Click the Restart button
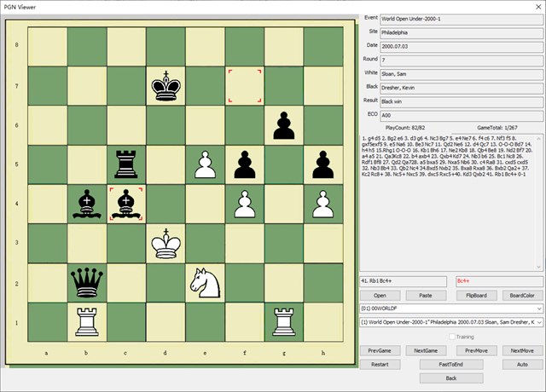This screenshot has width=546, height=392. tap(380, 365)
